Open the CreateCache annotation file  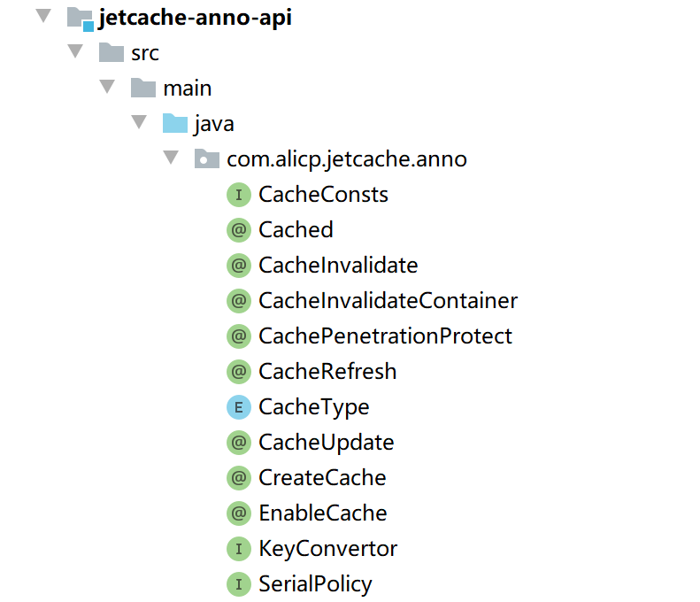pos(322,478)
